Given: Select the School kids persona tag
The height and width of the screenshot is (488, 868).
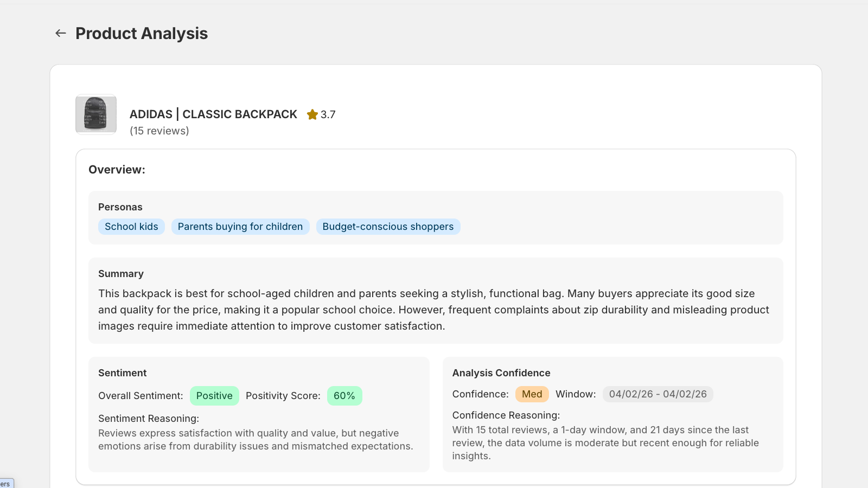Looking at the screenshot, I should [131, 227].
